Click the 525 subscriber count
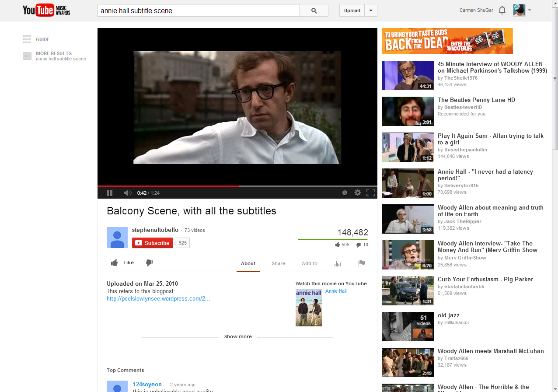The width and height of the screenshot is (558, 392). click(x=183, y=243)
